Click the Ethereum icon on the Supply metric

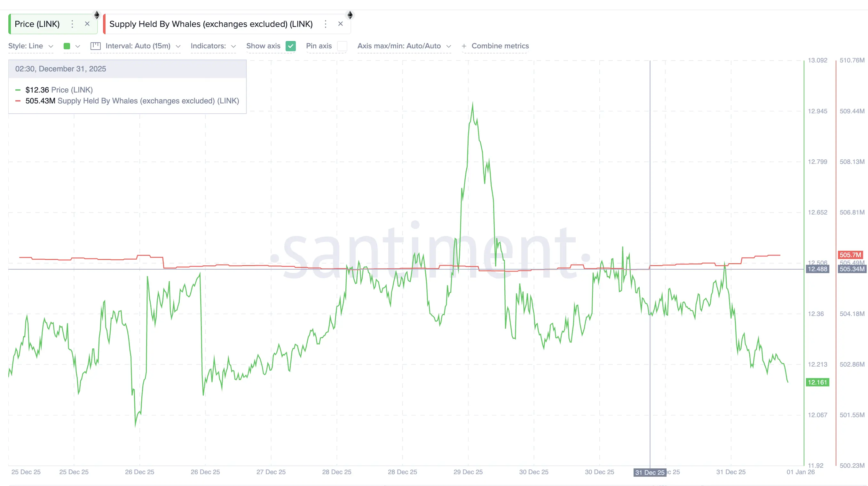[x=350, y=15]
